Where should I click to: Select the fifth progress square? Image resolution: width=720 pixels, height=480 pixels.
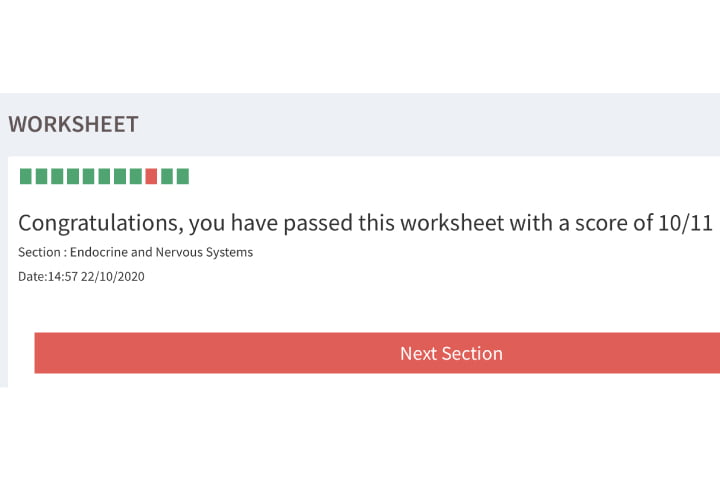tap(89, 177)
